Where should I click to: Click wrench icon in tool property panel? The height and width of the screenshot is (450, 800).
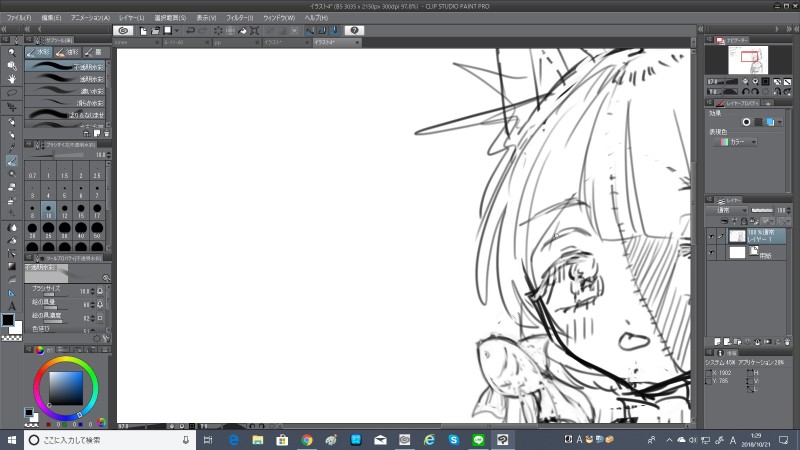[107, 338]
